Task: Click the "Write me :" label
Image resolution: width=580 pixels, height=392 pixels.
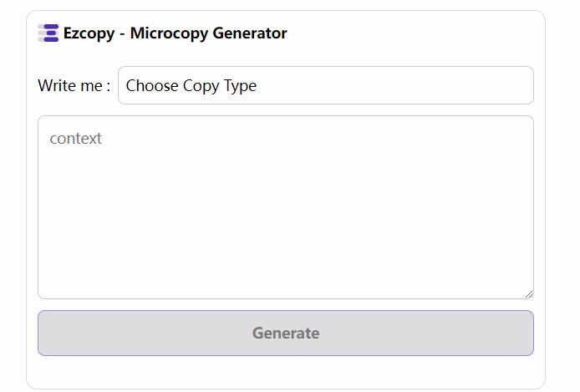Action: [x=74, y=85]
